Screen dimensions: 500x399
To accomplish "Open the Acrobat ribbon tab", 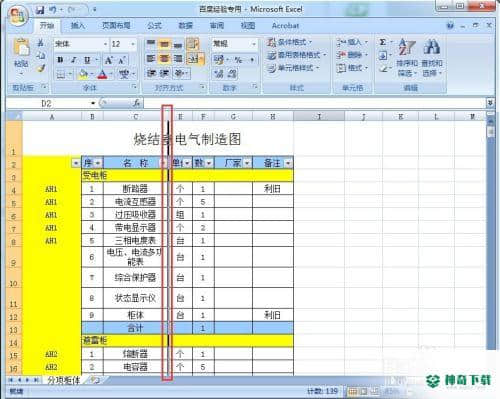I will point(285,25).
